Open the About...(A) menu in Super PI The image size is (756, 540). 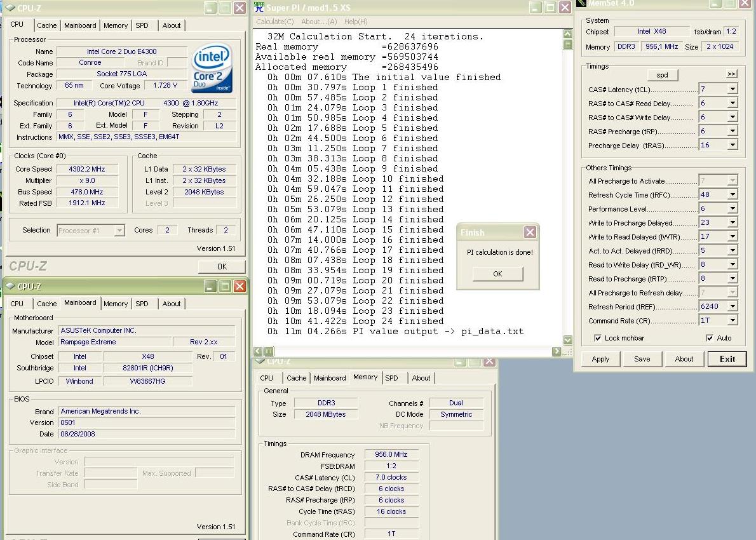[319, 22]
